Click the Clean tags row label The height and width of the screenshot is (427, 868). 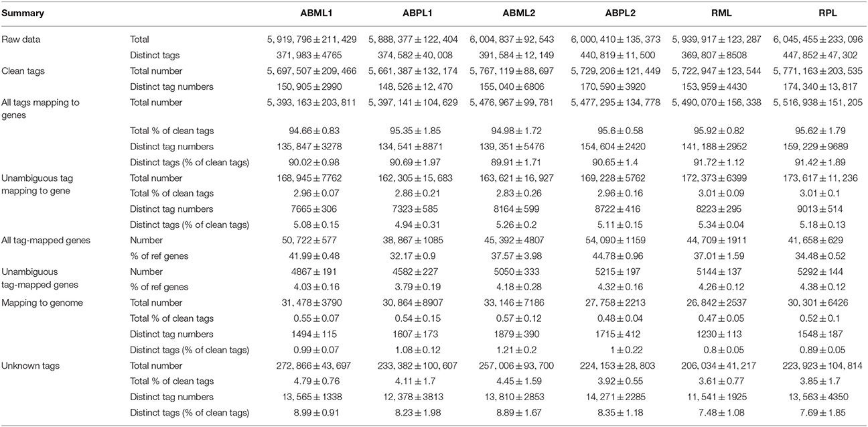pyautogui.click(x=23, y=70)
